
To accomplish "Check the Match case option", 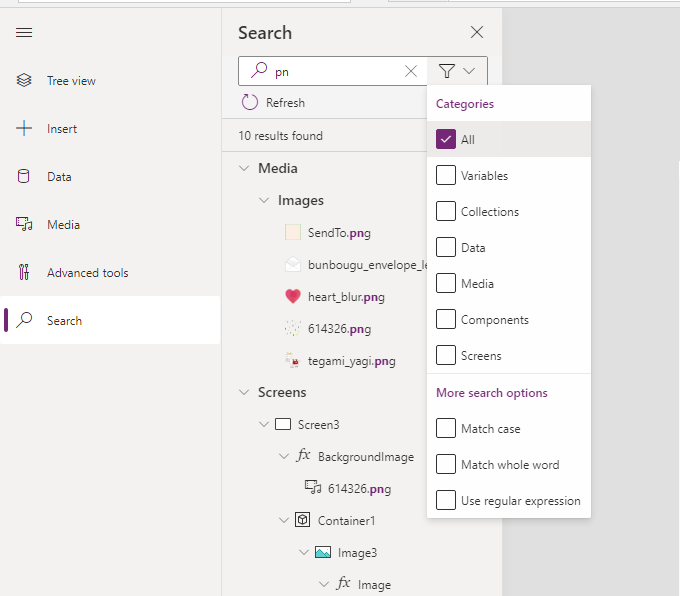I will (446, 429).
